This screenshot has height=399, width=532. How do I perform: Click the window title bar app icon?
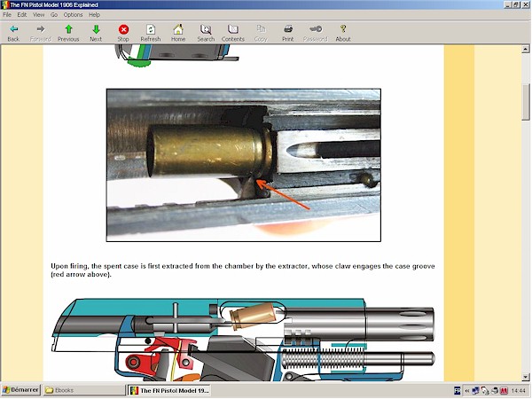click(4, 4)
